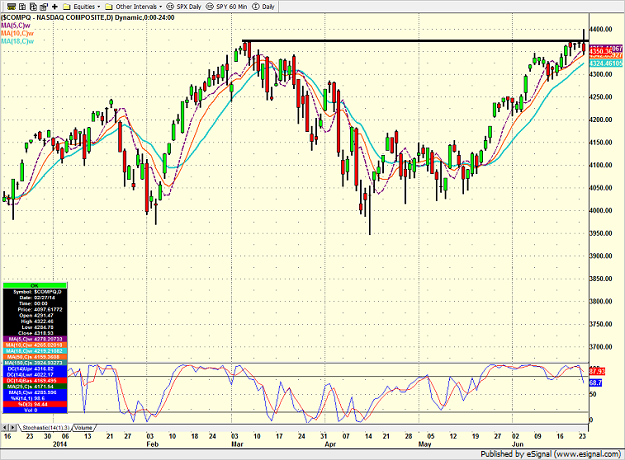This screenshot has height=460, width=625.
Task: Click the 2014 year label on time axis
Action: pos(60,444)
